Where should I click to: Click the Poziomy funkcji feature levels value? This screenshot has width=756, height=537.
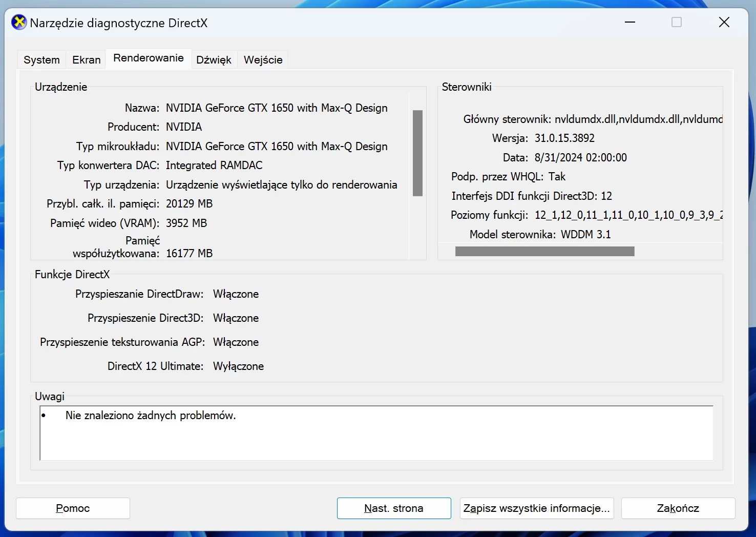coord(628,215)
